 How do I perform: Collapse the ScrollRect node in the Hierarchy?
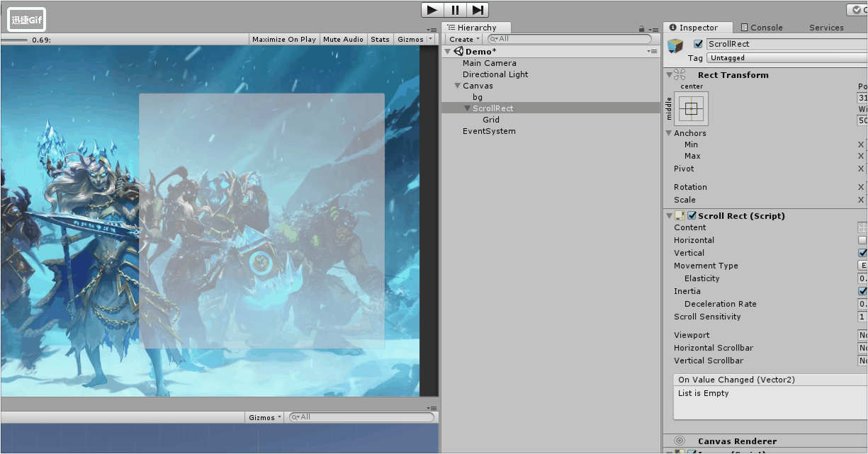[x=468, y=108]
